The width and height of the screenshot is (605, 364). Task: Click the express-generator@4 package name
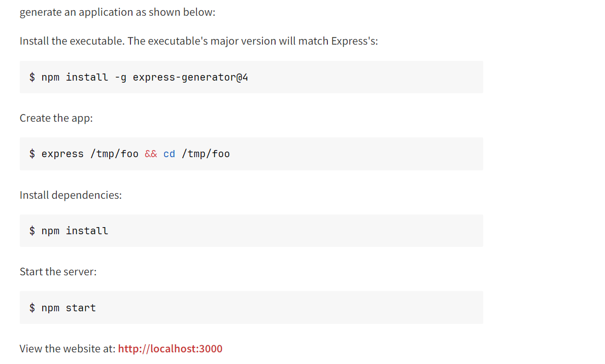click(190, 77)
